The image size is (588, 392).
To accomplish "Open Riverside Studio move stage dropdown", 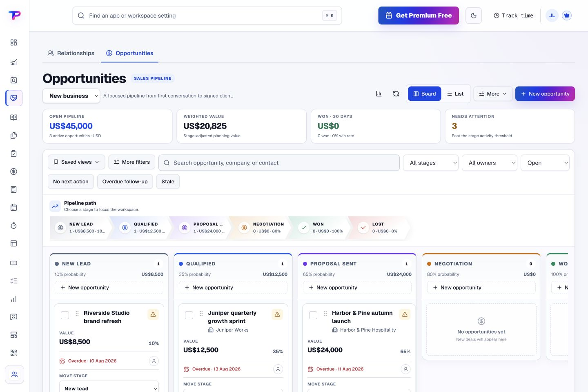I will click(x=109, y=387).
